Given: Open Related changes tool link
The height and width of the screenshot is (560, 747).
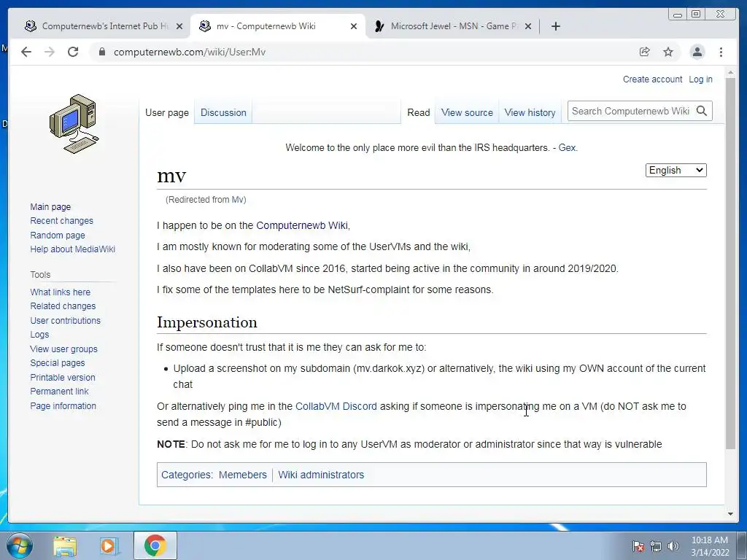Looking at the screenshot, I should [x=63, y=306].
